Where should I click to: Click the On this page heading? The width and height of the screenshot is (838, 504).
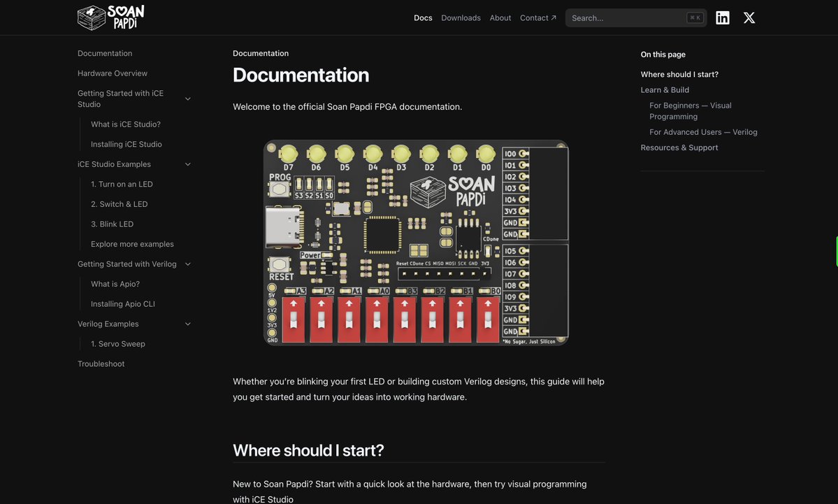point(663,55)
